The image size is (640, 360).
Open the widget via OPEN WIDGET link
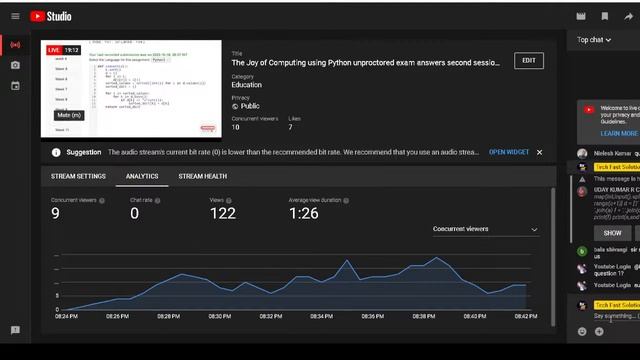[x=509, y=152]
